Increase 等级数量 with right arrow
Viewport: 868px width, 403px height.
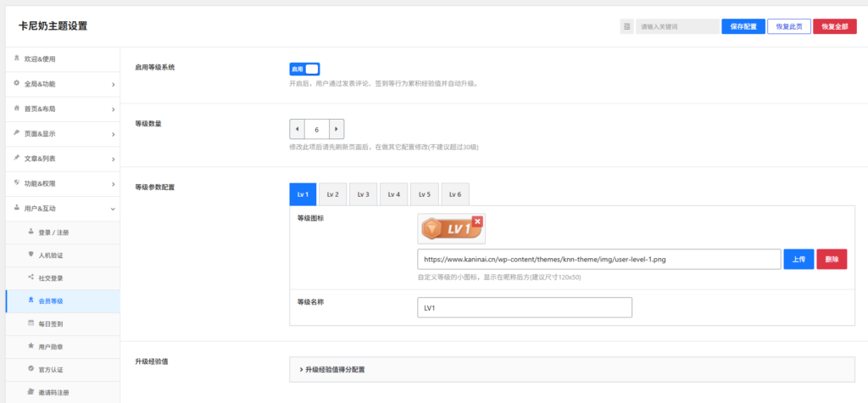tap(337, 129)
